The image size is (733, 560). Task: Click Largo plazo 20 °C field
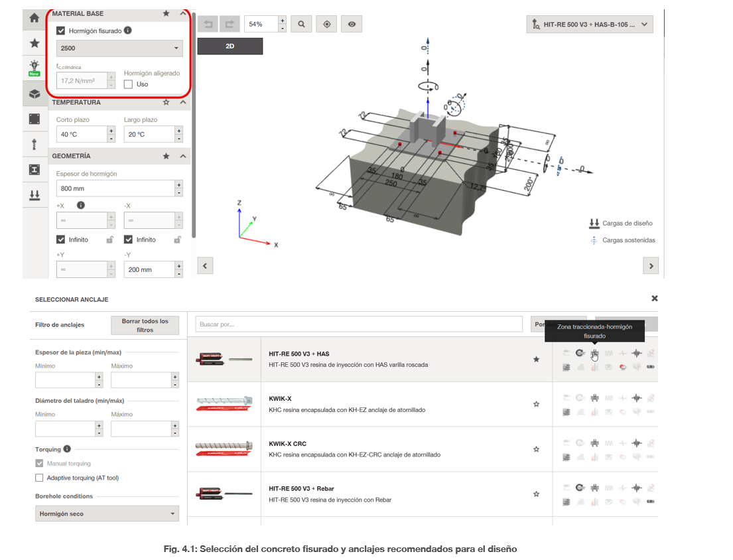150,134
